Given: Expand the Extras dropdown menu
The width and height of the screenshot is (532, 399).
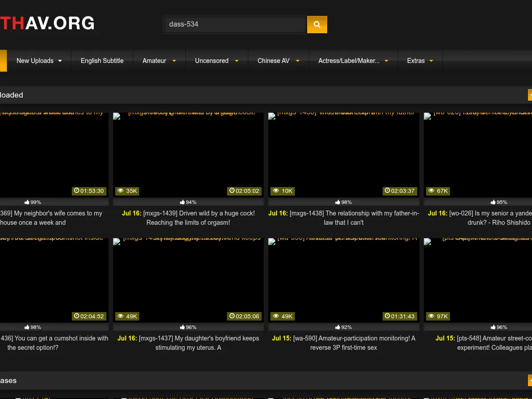Looking at the screenshot, I should coord(420,61).
